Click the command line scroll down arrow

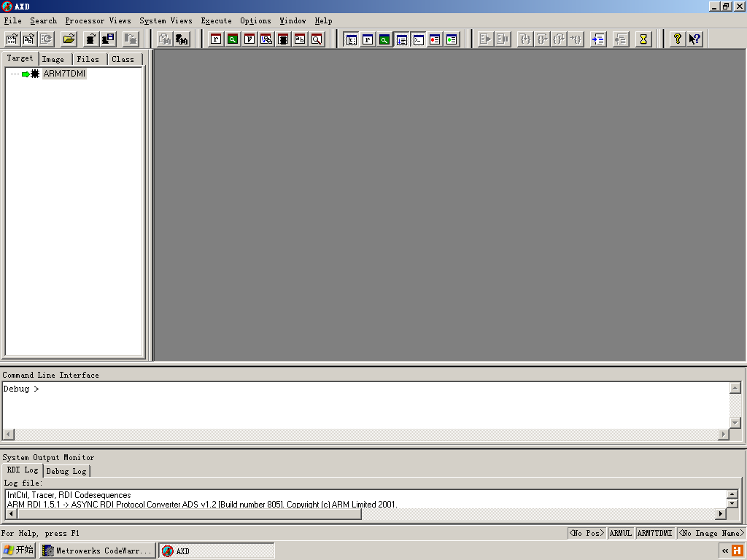tap(735, 422)
